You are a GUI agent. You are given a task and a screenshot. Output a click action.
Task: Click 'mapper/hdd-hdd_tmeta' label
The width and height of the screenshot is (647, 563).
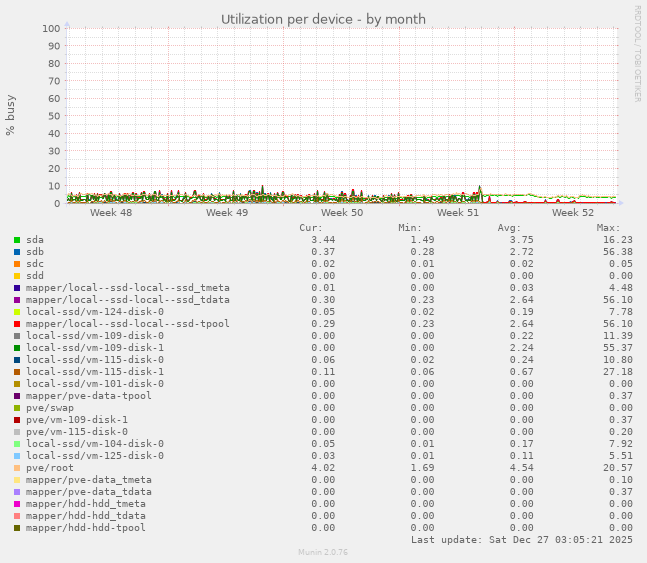[86, 504]
